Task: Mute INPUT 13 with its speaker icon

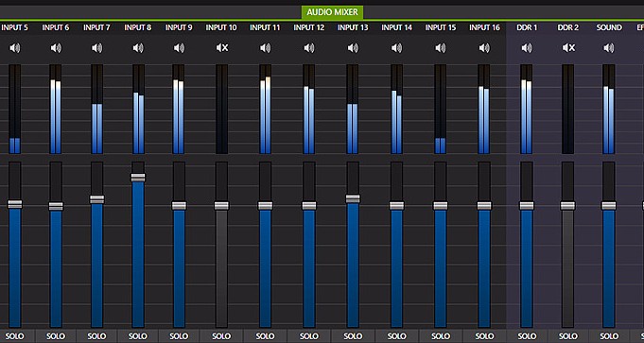Action: pyautogui.click(x=353, y=48)
